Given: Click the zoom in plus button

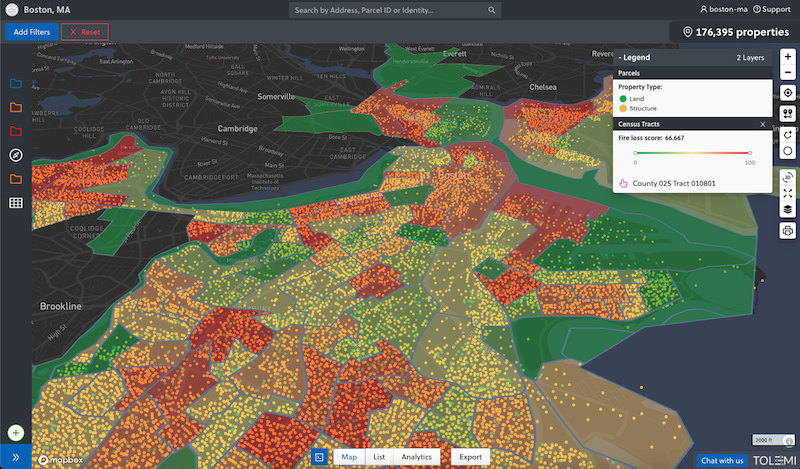Looking at the screenshot, I should (788, 58).
